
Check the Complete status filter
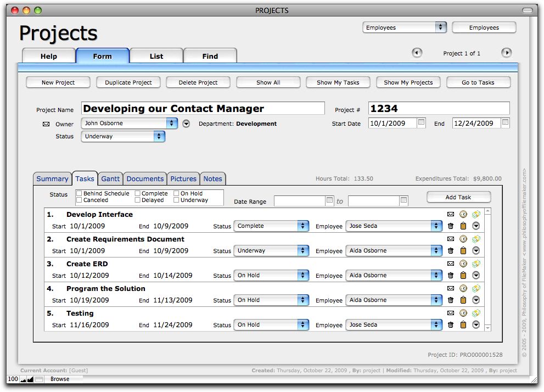point(137,193)
